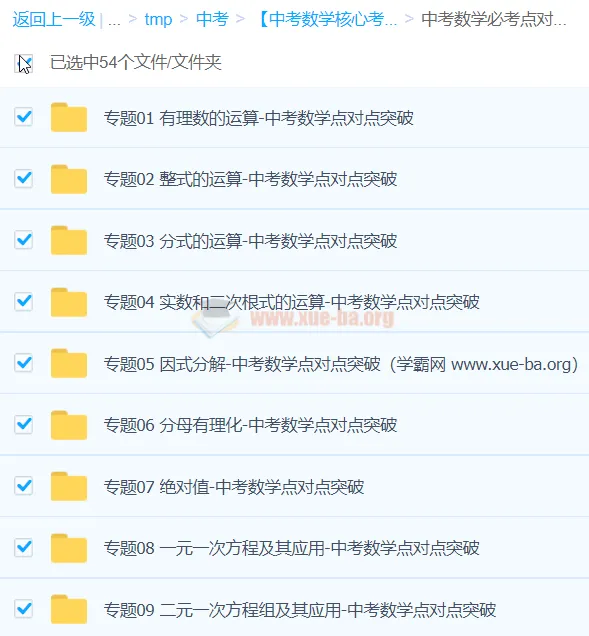This screenshot has height=636, width=589.
Task: Go to the tmp breadcrumb folder
Action: (158, 19)
